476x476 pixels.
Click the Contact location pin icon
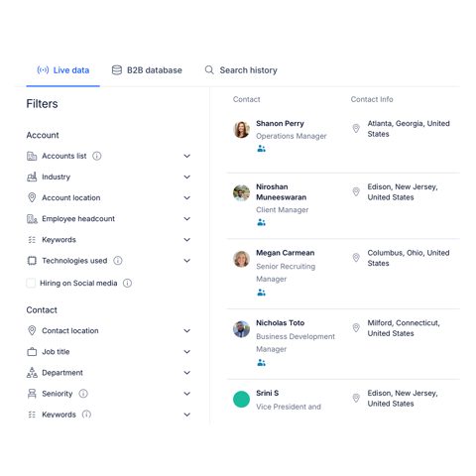point(32,330)
